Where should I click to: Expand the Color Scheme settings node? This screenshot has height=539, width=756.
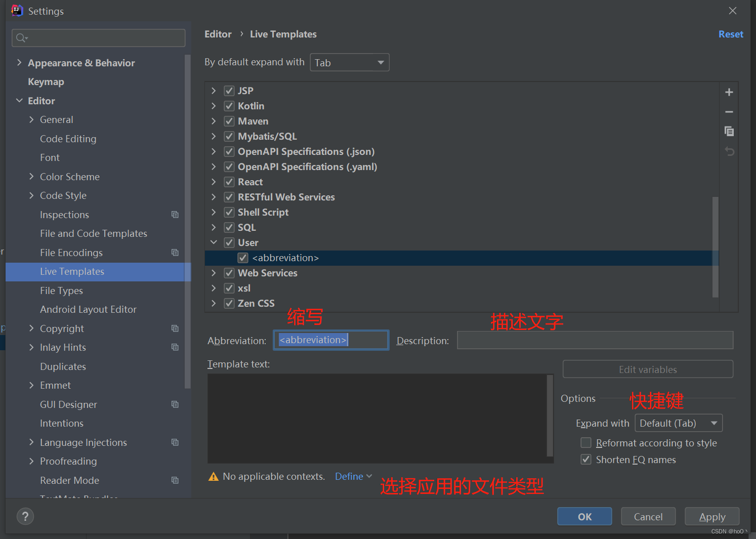coord(31,177)
